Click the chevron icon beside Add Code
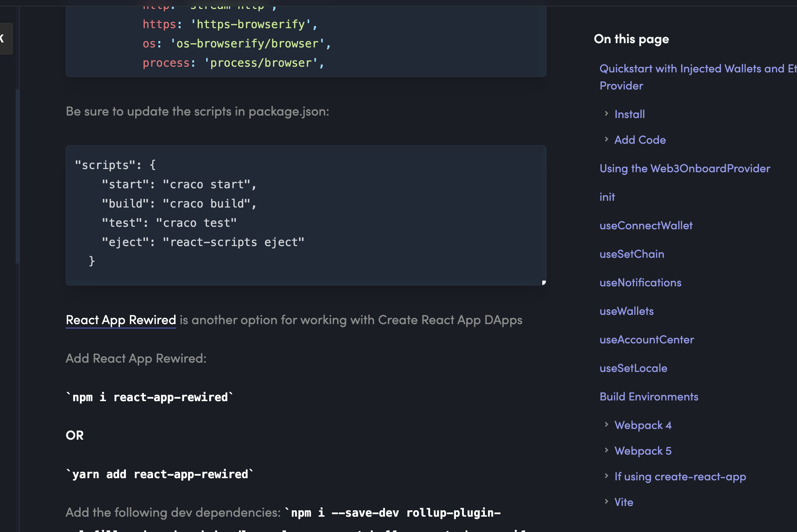 [x=606, y=139]
